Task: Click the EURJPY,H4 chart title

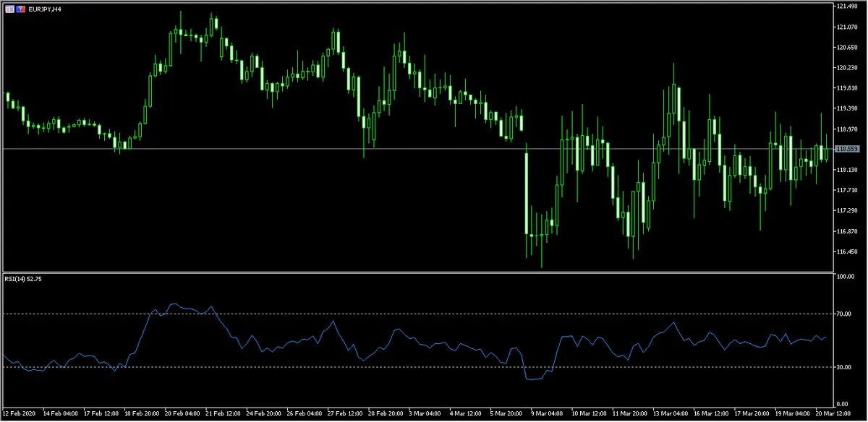Action: [x=44, y=9]
